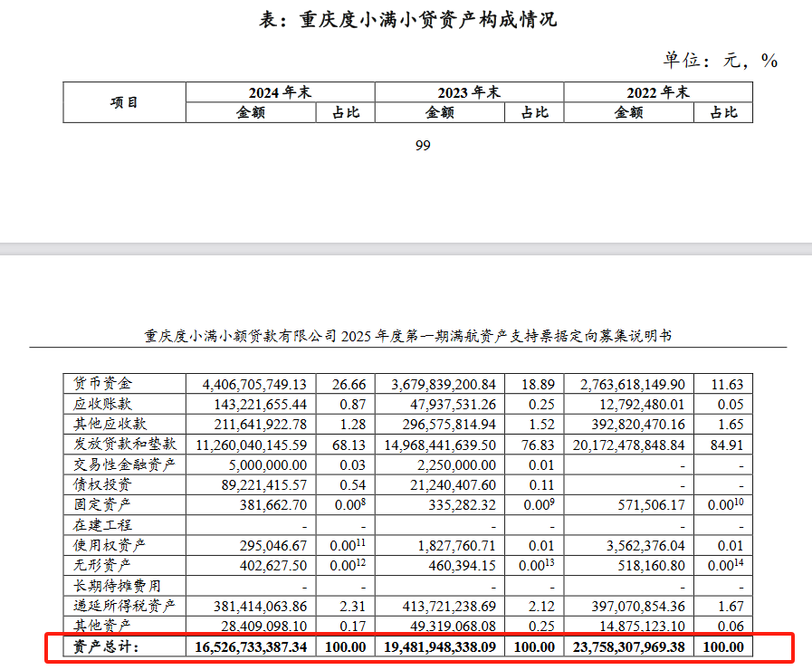Image resolution: width=812 pixels, height=670 pixels.
Task: Select the value 381,662.70
Action: pyautogui.click(x=272, y=505)
